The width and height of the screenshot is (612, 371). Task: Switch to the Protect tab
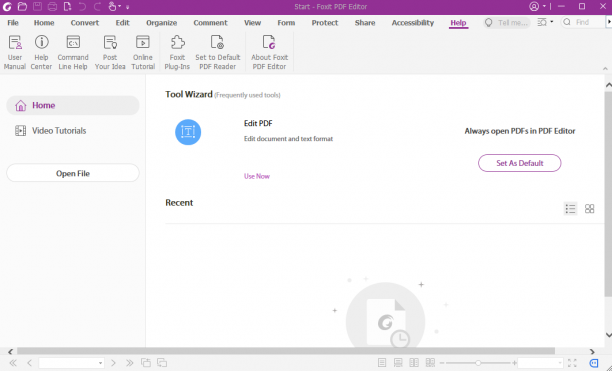pyautogui.click(x=325, y=23)
